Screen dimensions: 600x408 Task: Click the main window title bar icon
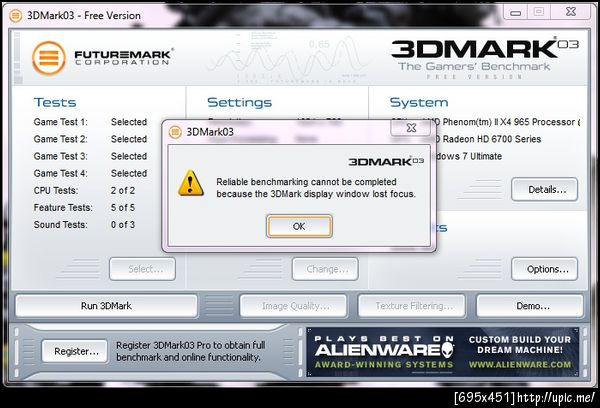click(x=15, y=16)
